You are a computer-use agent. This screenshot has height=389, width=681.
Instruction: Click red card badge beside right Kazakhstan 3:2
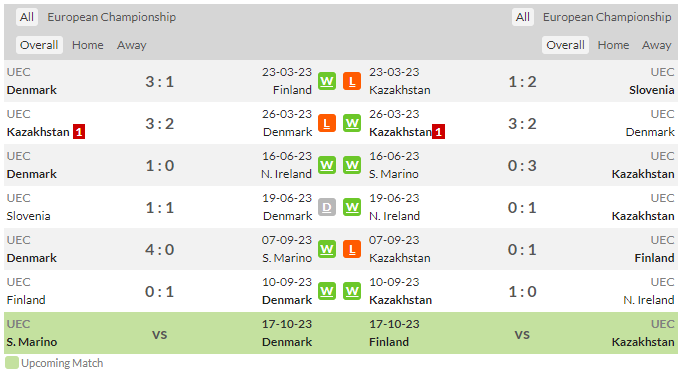click(439, 132)
